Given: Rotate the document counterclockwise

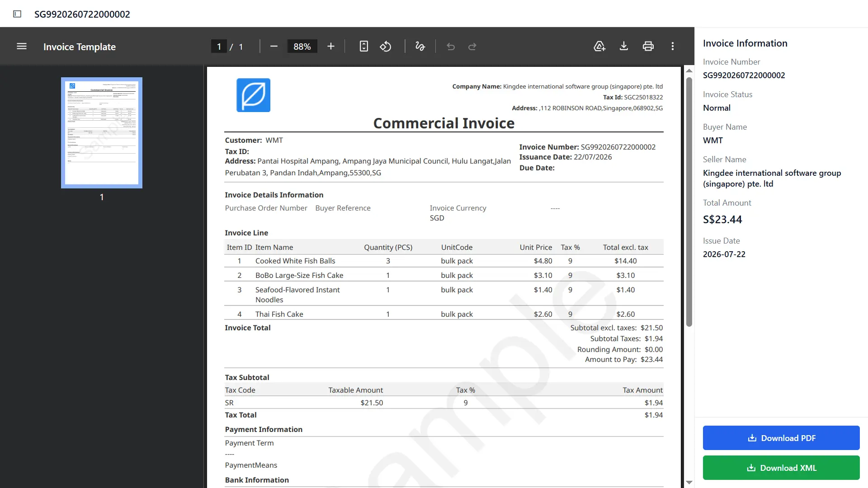Looking at the screenshot, I should coord(386,47).
